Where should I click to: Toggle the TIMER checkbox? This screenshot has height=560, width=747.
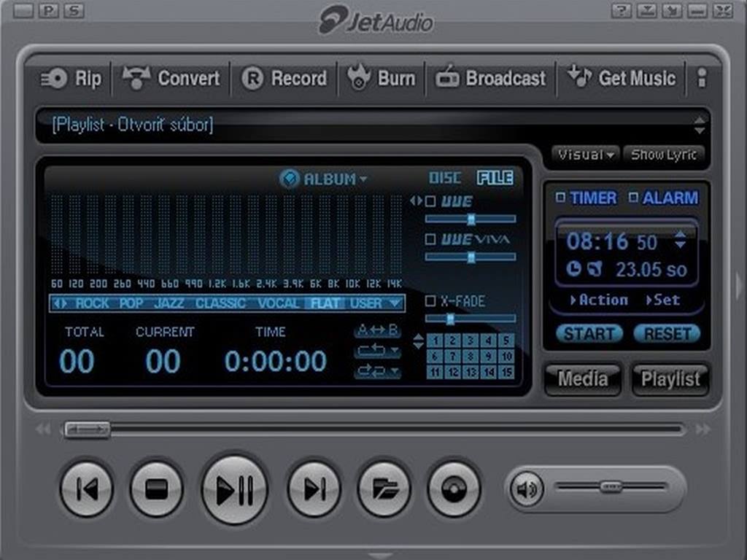click(x=561, y=197)
